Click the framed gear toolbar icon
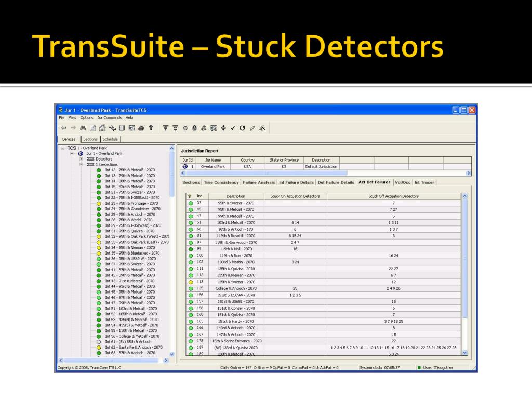The height and width of the screenshot is (399, 532). tap(214, 128)
